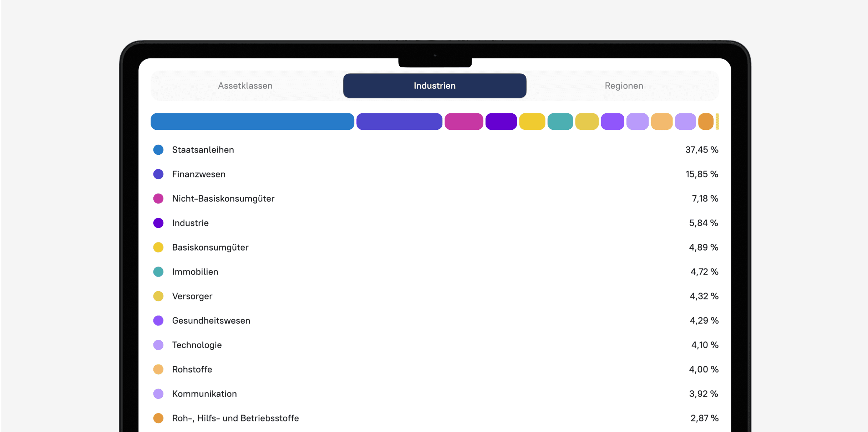Viewport: 868px width, 432px height.
Task: Open the Regionen tab
Action: point(624,86)
